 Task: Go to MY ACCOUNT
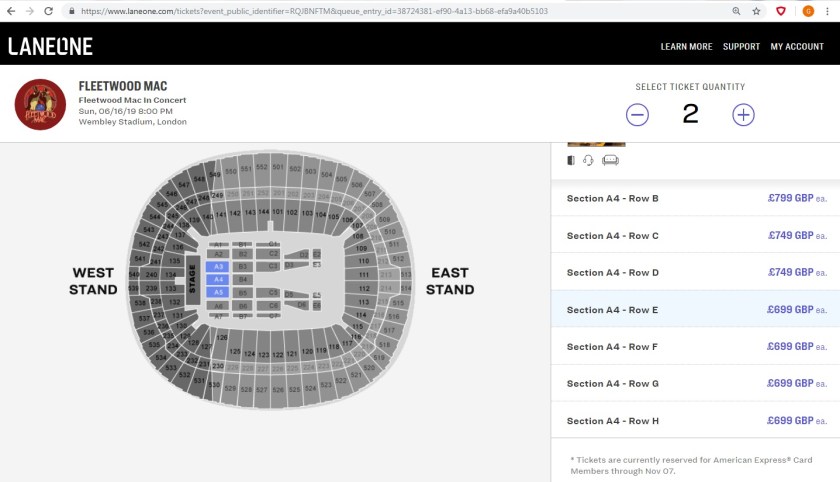tap(797, 46)
